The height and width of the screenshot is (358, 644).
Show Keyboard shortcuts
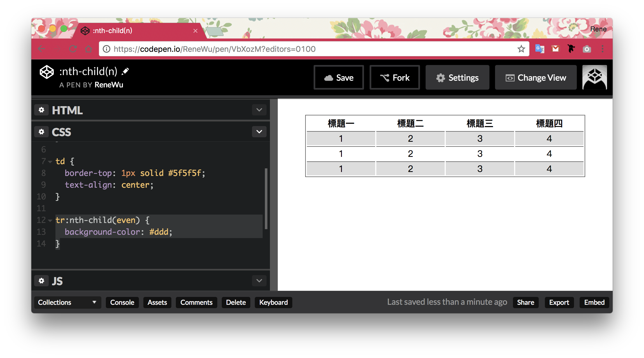(273, 303)
